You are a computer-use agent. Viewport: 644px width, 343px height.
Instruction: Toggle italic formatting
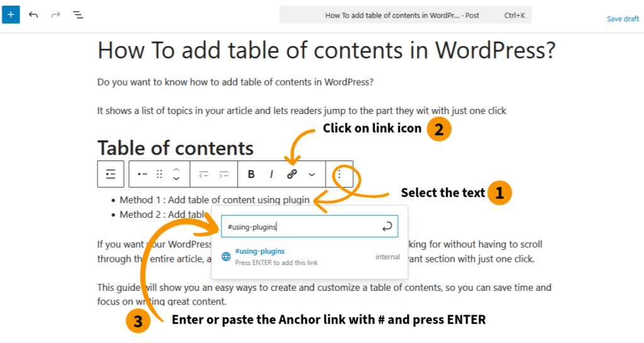pos(272,174)
